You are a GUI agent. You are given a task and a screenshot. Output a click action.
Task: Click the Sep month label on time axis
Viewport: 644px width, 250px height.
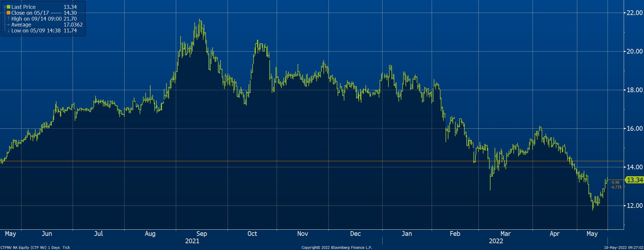201,234
